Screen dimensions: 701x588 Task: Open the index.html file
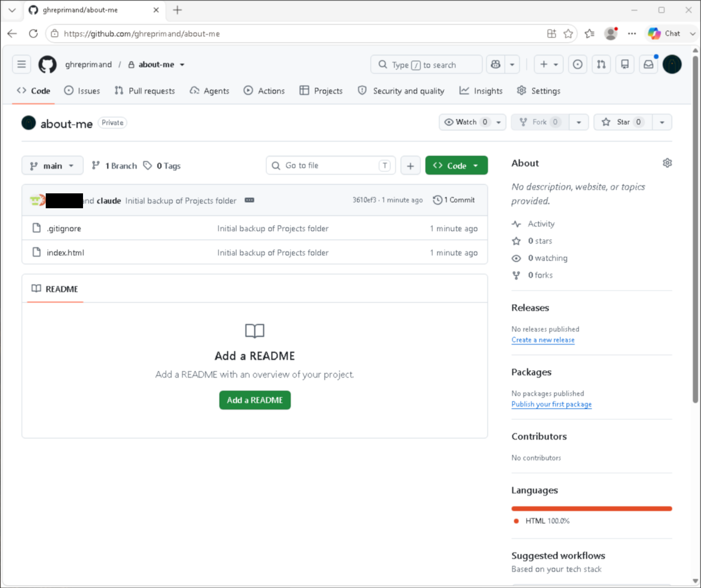(65, 252)
